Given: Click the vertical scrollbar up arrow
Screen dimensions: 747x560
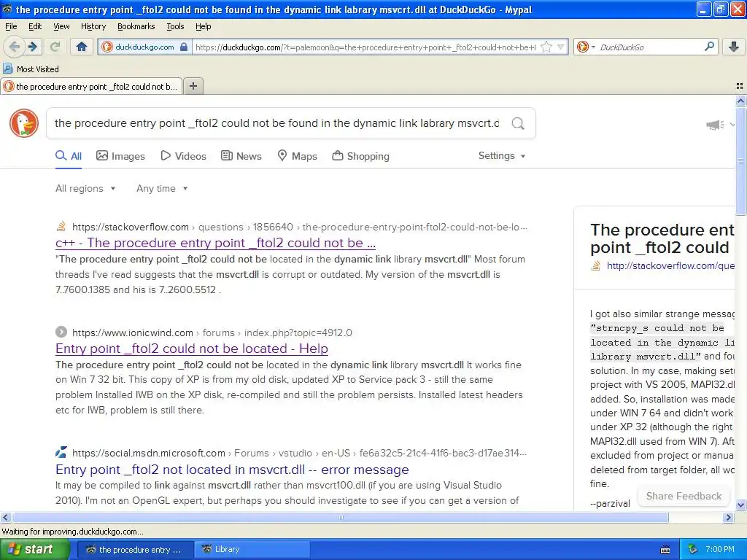Looking at the screenshot, I should 740,101.
